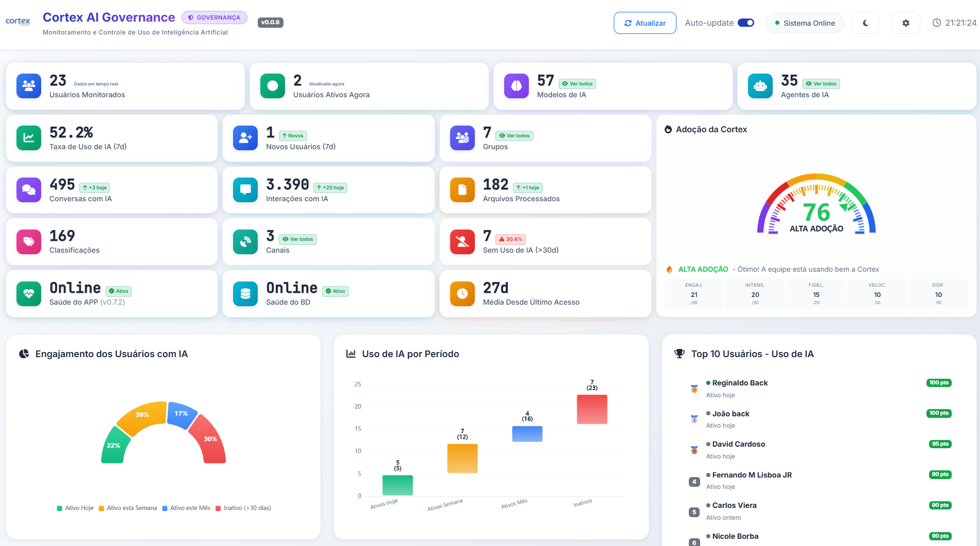Toggle dark mode with the moon icon
Screen dimensions: 980x546
tap(865, 23)
